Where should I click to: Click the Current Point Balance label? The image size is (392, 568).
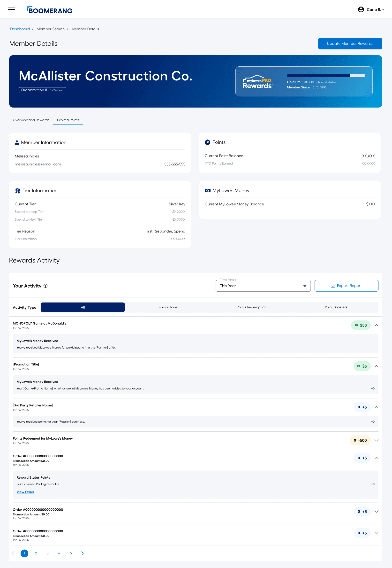pos(224,156)
